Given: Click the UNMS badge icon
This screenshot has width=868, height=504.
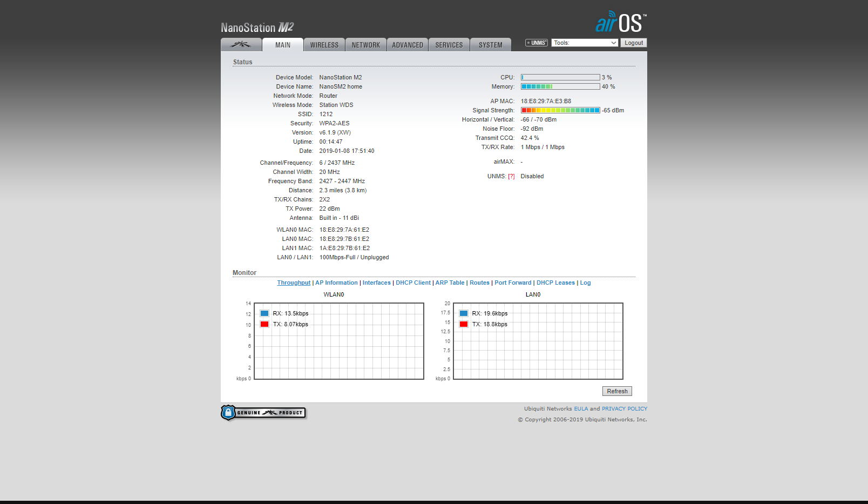Looking at the screenshot, I should pos(537,43).
